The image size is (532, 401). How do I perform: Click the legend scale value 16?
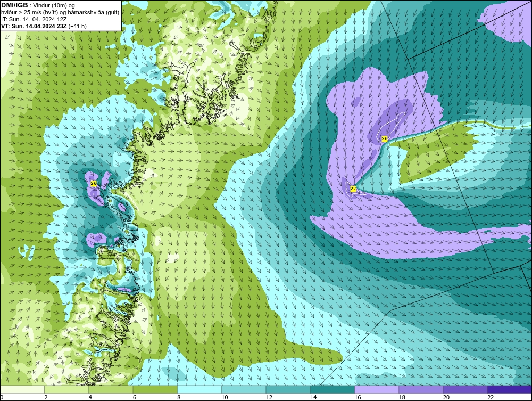[x=358, y=397]
